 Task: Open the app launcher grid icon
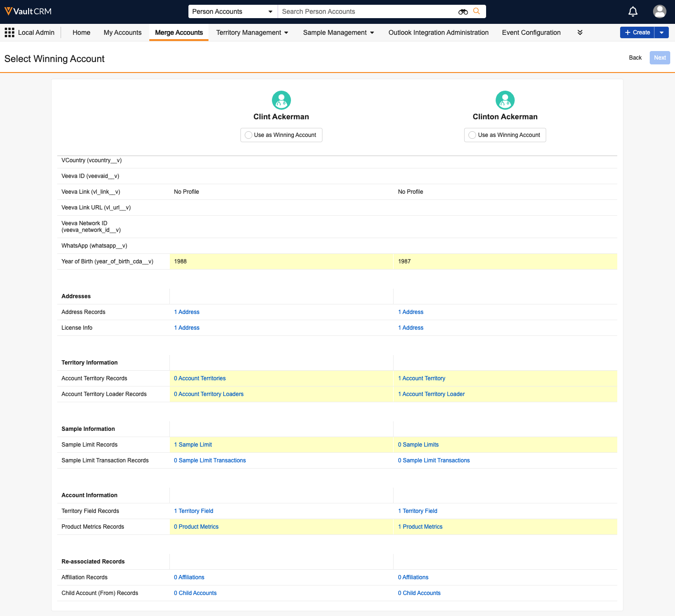coord(10,32)
